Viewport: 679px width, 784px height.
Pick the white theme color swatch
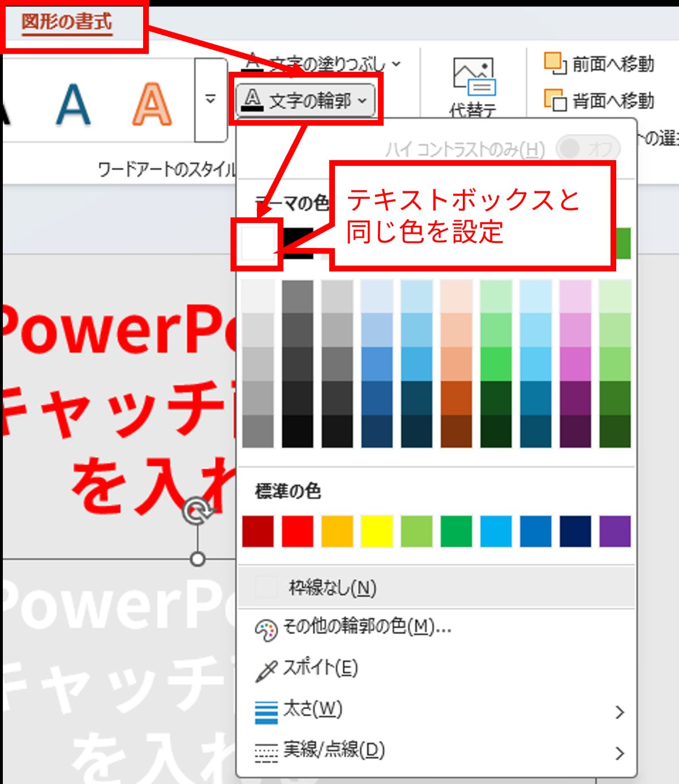click(257, 244)
